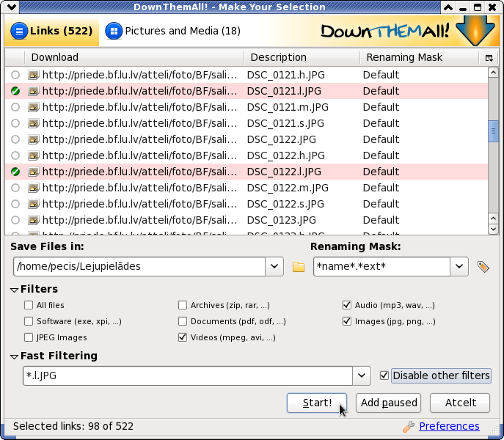This screenshot has height=440, width=504.
Task: Browse for save folder using folder icon
Action: pyautogui.click(x=299, y=267)
